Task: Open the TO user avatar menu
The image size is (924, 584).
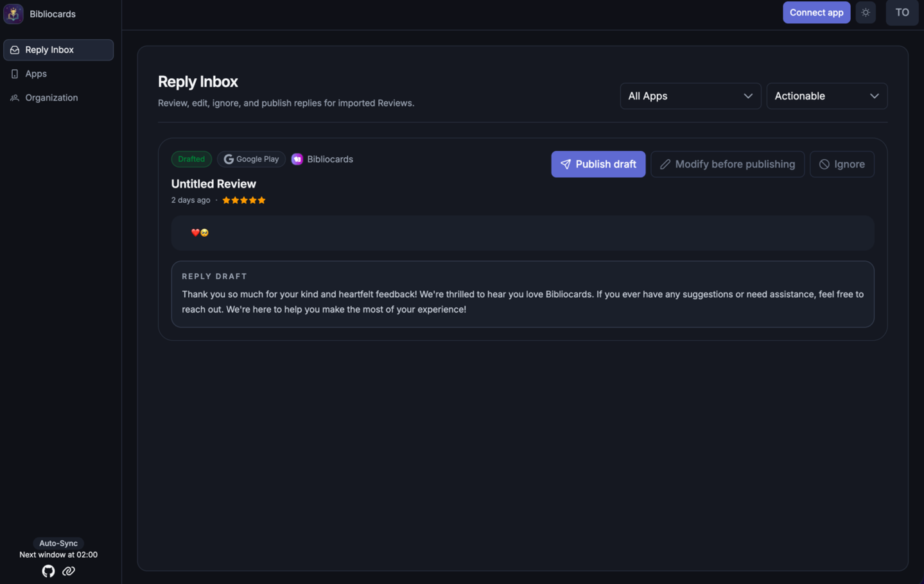Action: tap(902, 12)
